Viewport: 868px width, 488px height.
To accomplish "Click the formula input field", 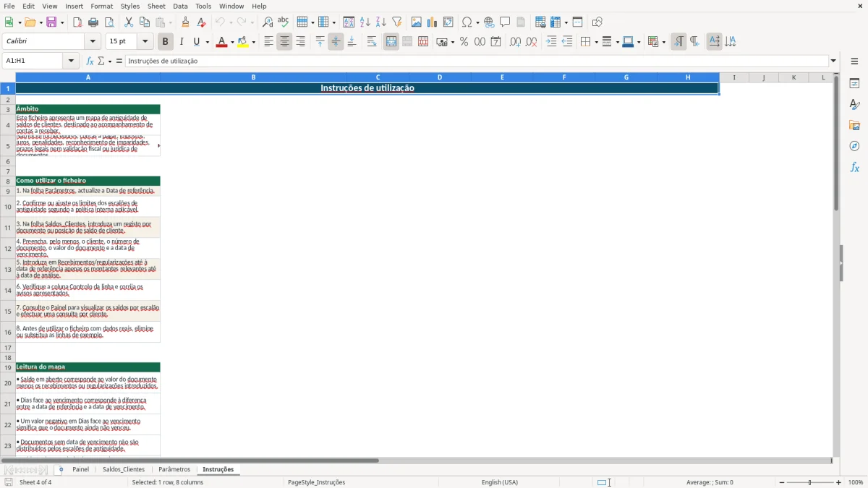I will [477, 61].
